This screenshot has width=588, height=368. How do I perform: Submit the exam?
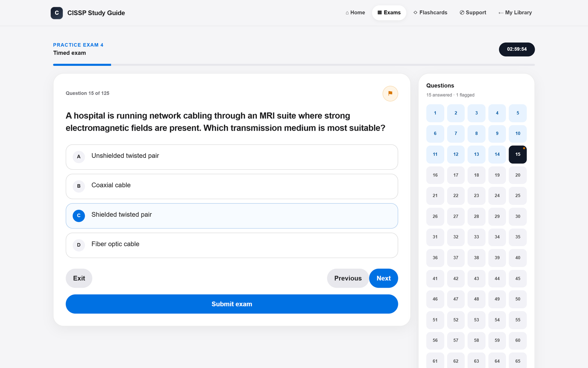pyautogui.click(x=232, y=304)
